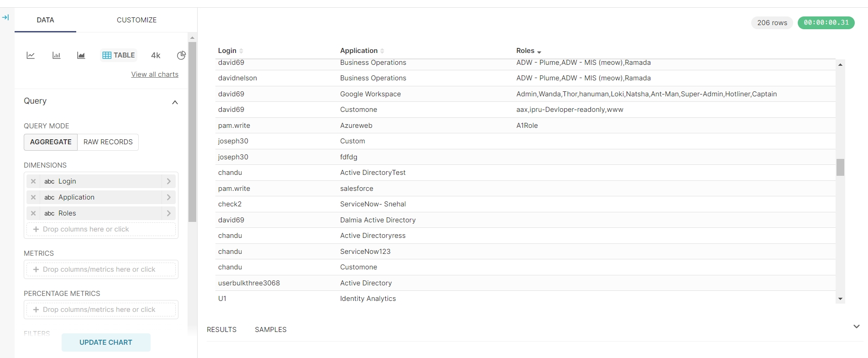Click the expand sidebar arrow icon
This screenshot has width=868, height=358.
click(5, 17)
